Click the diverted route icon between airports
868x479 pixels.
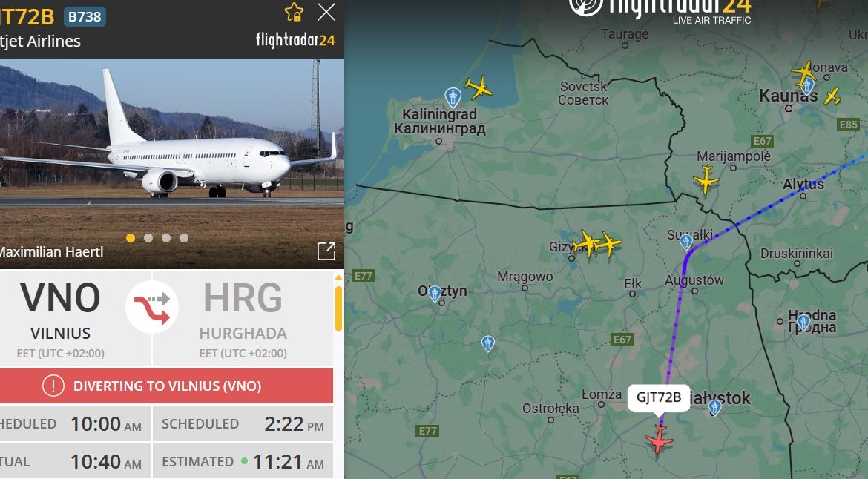tap(152, 307)
